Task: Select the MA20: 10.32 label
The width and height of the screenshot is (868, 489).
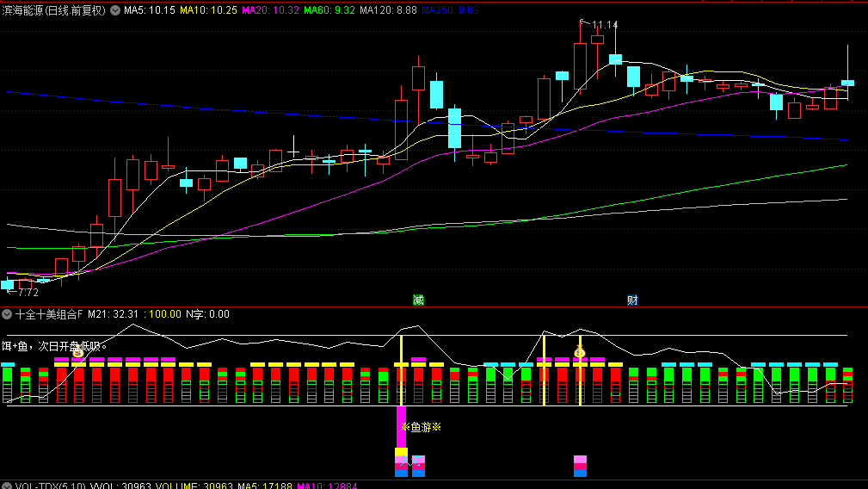Action: click(271, 10)
